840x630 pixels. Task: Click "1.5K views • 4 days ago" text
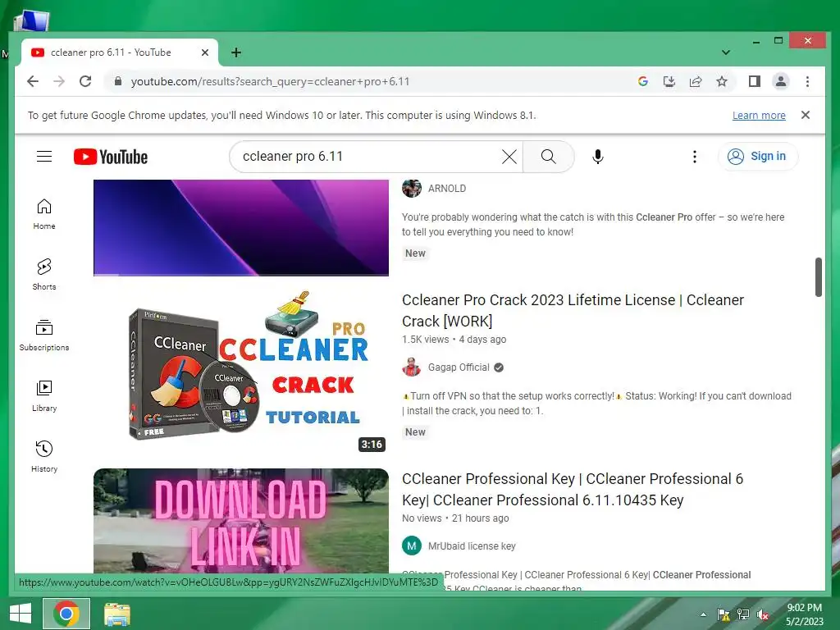[x=454, y=340]
